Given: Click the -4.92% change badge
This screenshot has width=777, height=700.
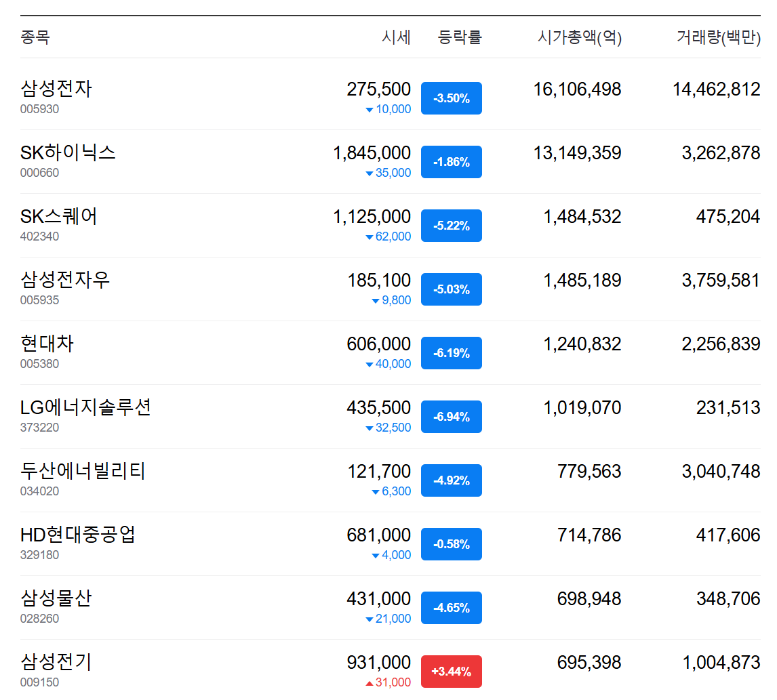Looking at the screenshot, I should coord(452,480).
